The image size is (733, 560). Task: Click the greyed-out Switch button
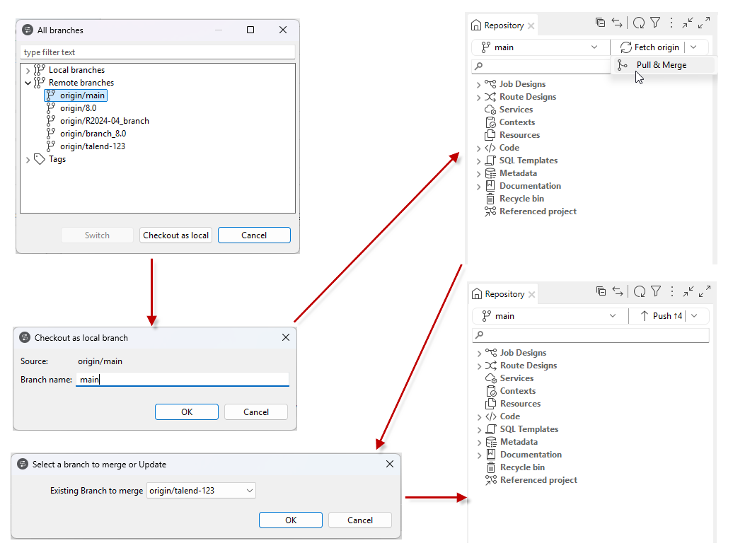97,235
